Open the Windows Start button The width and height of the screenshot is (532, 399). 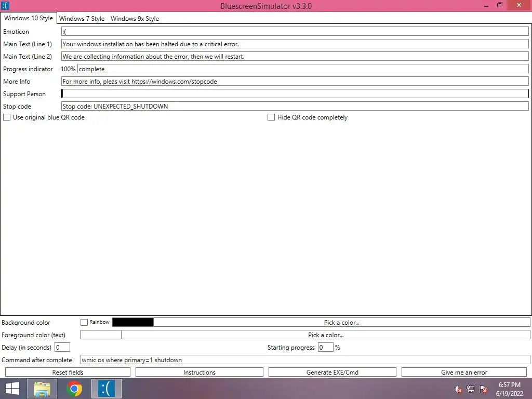pos(12,389)
